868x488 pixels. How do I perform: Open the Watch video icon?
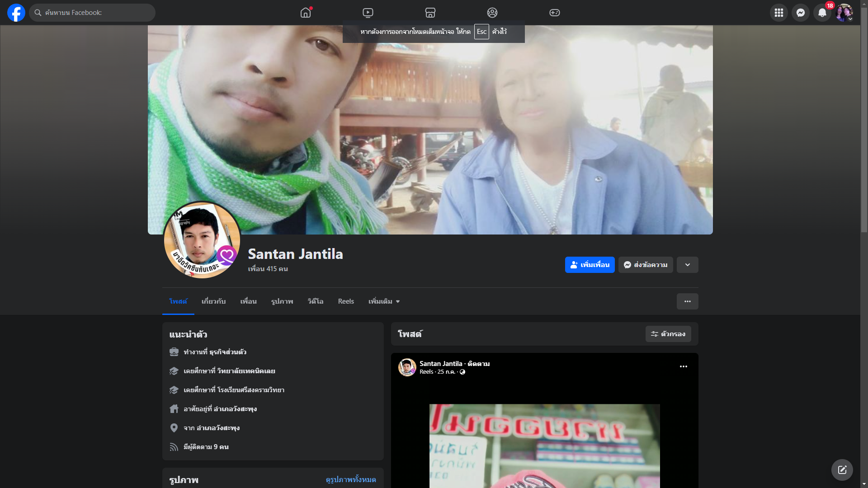(x=368, y=13)
